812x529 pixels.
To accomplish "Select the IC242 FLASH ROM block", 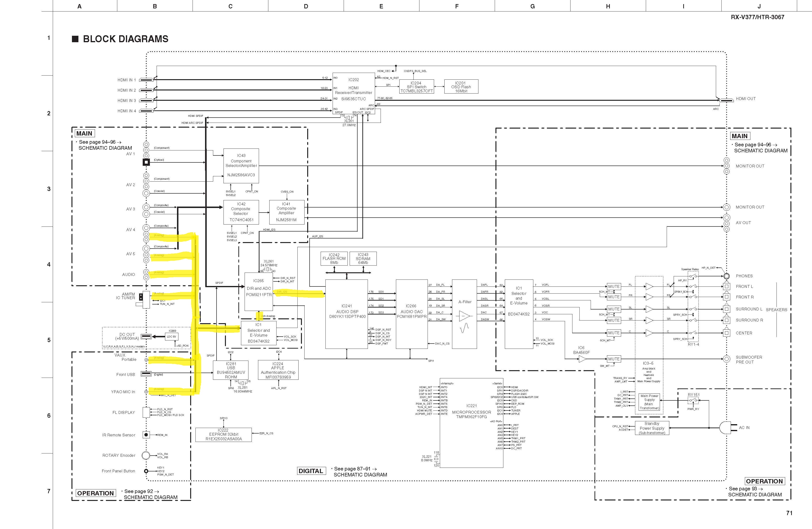I will pos(334,259).
